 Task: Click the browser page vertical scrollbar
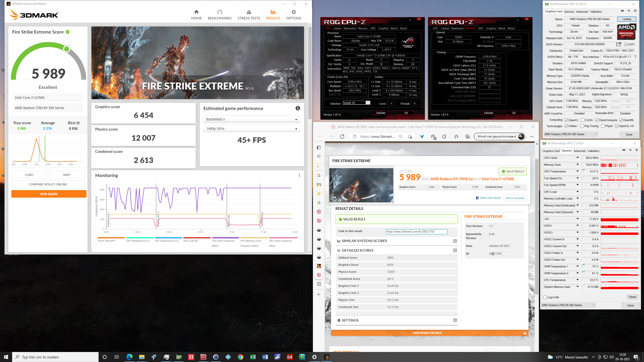[x=537, y=226]
